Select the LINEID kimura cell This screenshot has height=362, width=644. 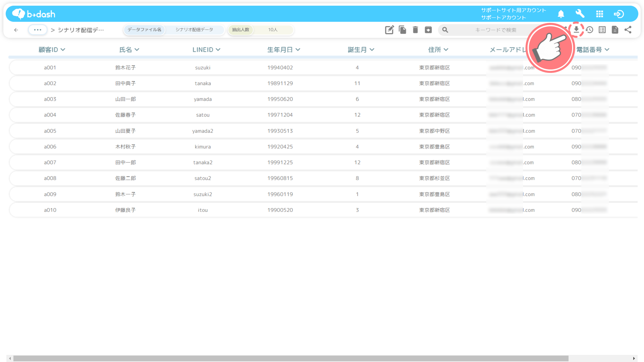click(x=203, y=147)
